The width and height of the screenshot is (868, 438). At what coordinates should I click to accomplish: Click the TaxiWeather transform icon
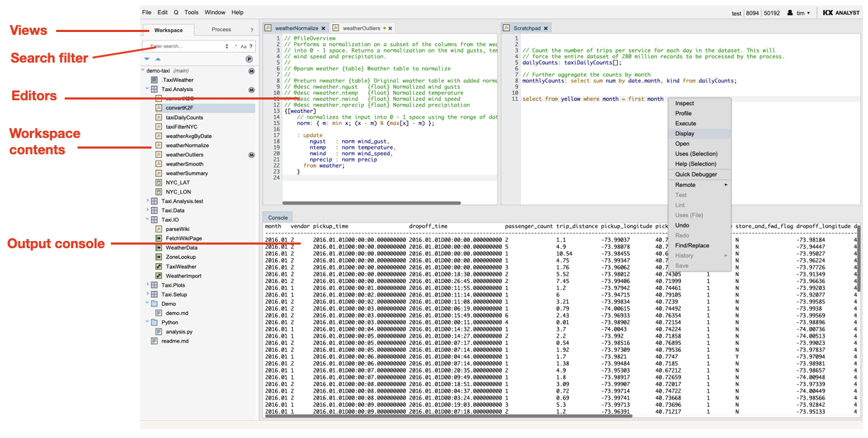click(x=159, y=266)
